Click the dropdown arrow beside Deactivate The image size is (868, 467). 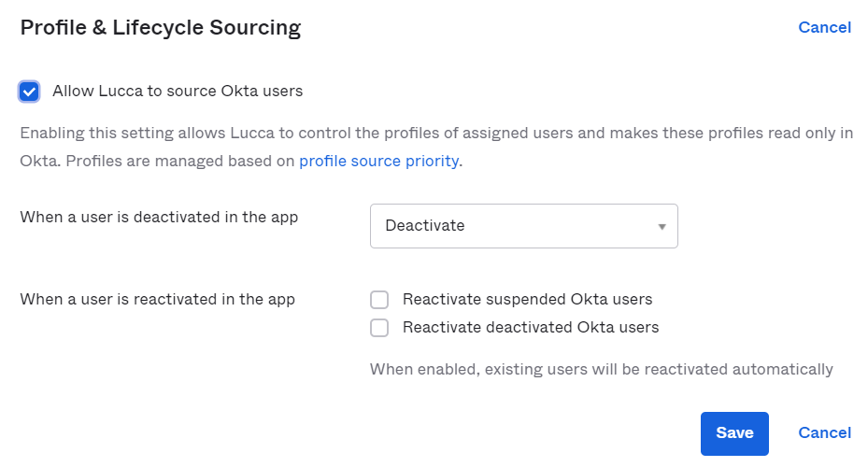[x=662, y=227]
